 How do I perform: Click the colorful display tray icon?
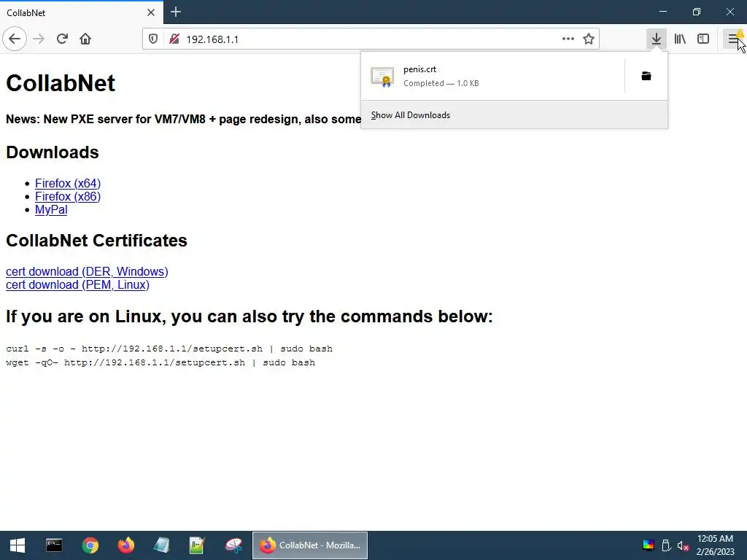(x=649, y=545)
